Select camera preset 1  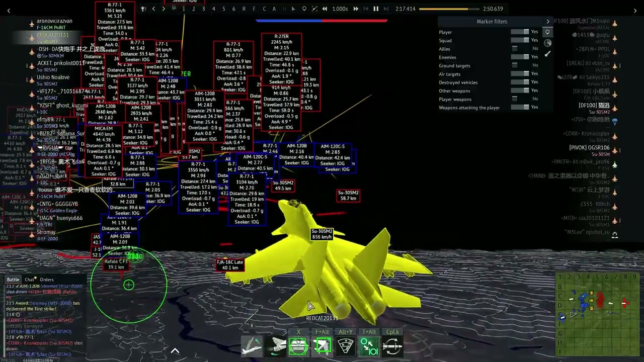tap(183, 9)
